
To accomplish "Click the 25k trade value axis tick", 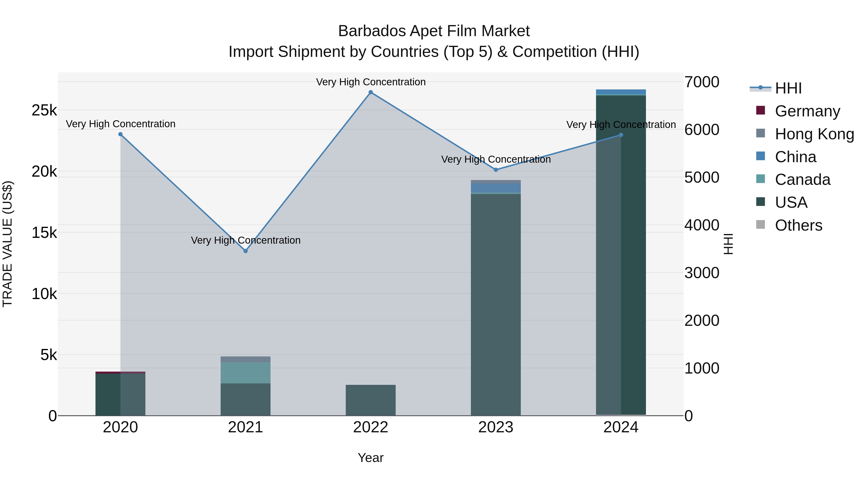I will pyautogui.click(x=44, y=110).
